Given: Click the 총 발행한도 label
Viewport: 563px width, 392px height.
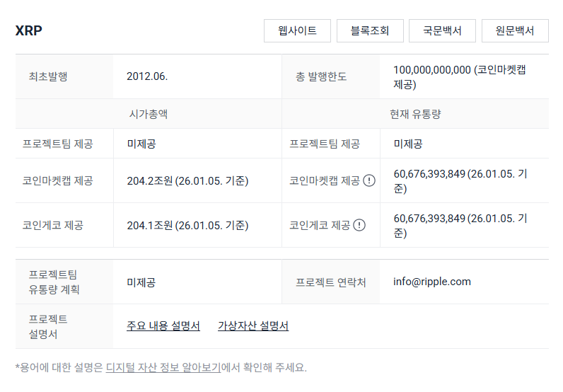Looking at the screenshot, I should click(321, 76).
